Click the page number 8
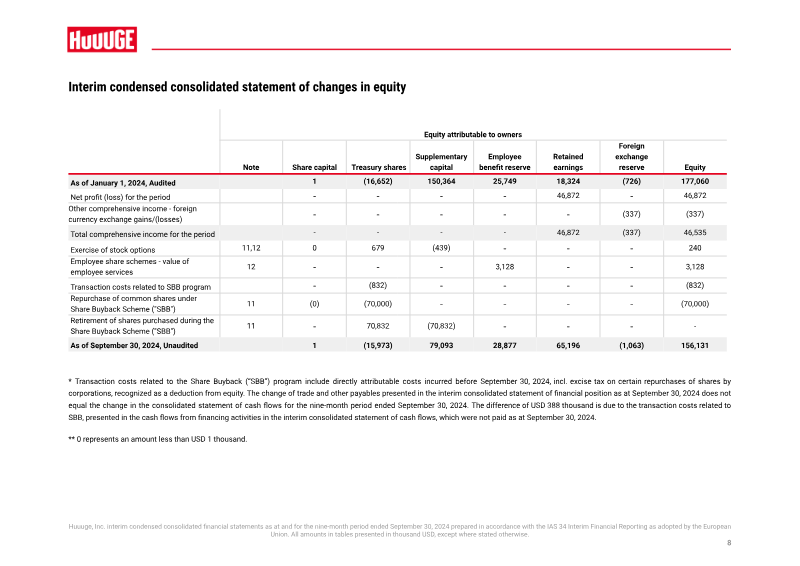 click(x=729, y=543)
